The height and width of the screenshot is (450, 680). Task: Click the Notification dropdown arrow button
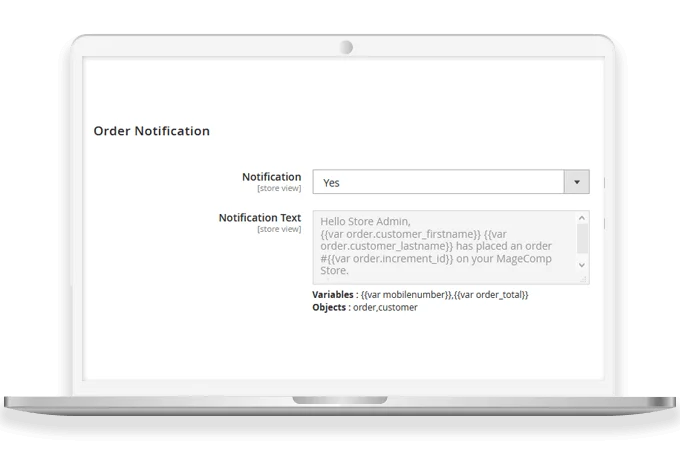[x=577, y=182]
